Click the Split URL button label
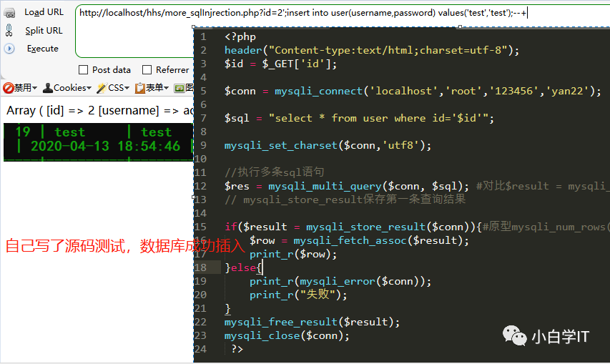This screenshot has height=364, width=610. 44,31
